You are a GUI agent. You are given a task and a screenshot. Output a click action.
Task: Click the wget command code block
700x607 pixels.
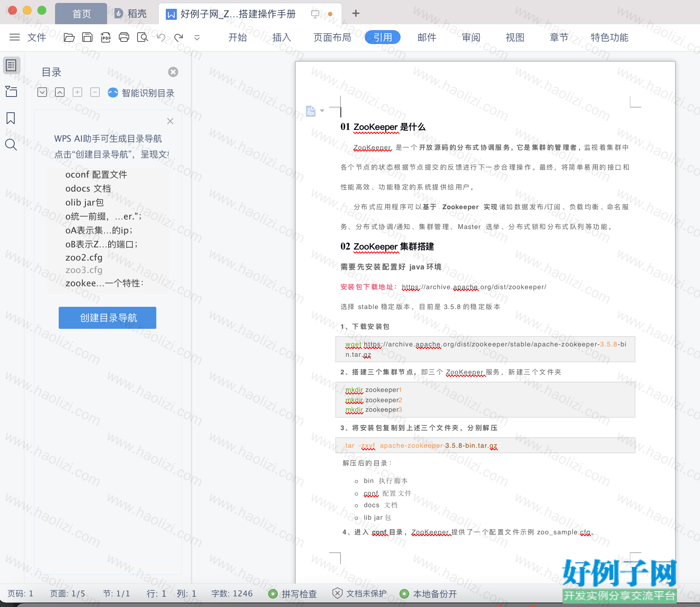point(485,349)
